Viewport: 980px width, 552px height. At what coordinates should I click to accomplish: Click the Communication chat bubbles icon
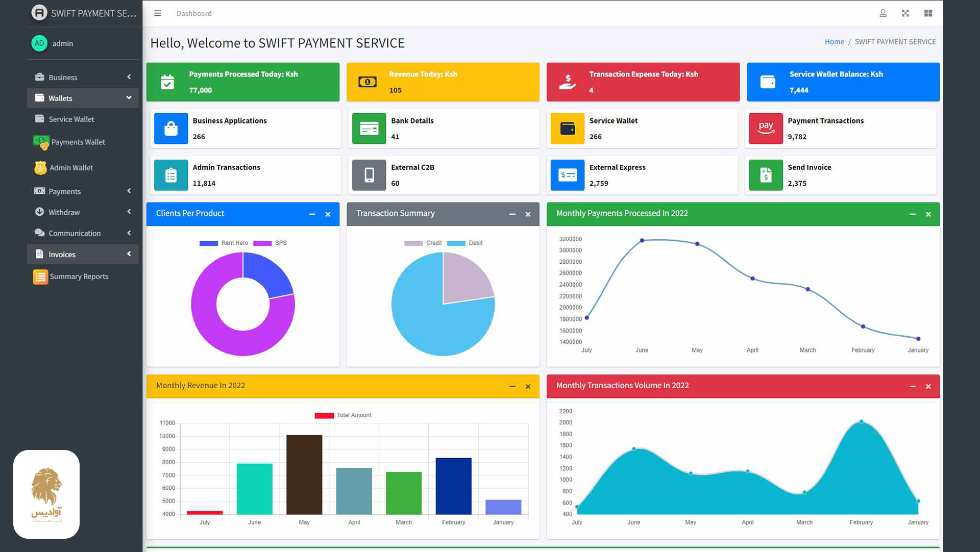39,233
